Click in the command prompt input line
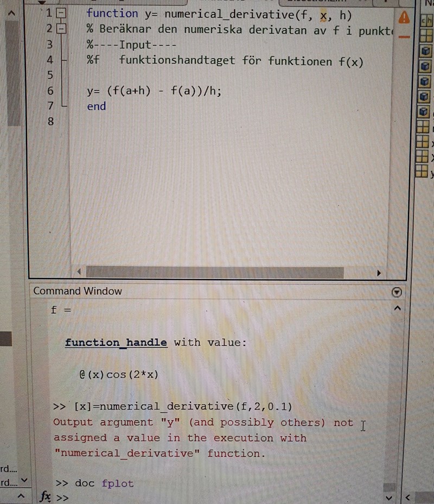Screen dimensions: 434x504 217,497
